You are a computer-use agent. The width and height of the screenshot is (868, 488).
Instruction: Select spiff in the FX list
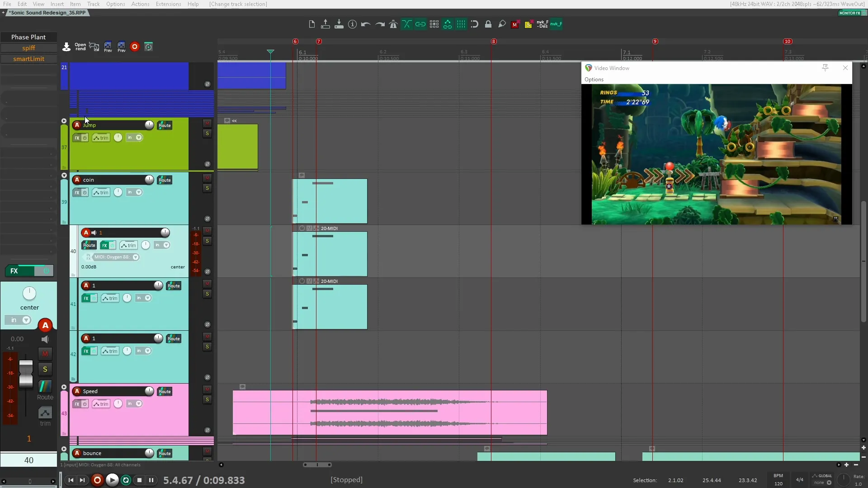click(28, 48)
